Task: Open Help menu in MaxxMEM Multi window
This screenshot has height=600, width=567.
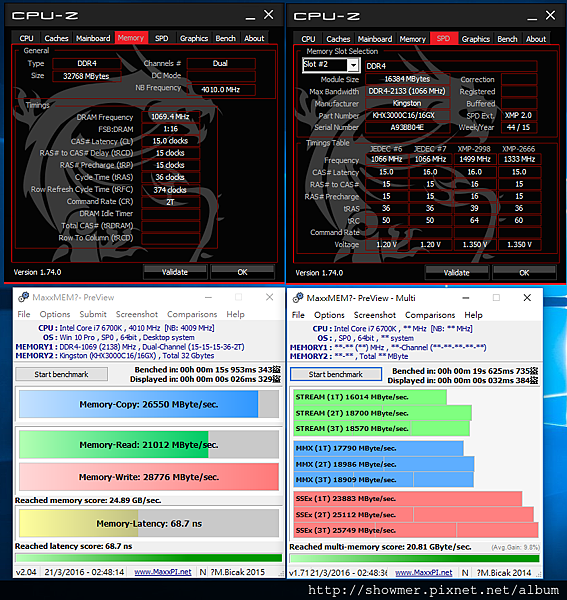Action: click(473, 315)
